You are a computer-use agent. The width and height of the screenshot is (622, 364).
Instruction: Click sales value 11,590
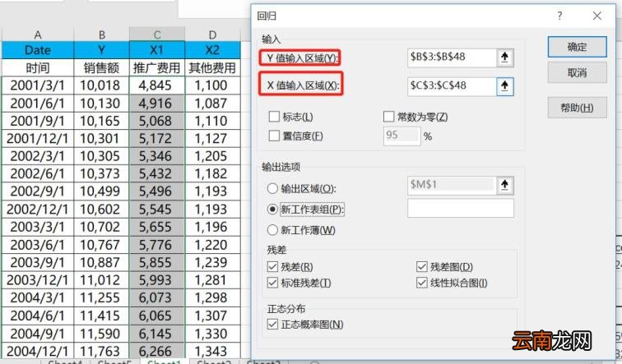[x=101, y=334]
